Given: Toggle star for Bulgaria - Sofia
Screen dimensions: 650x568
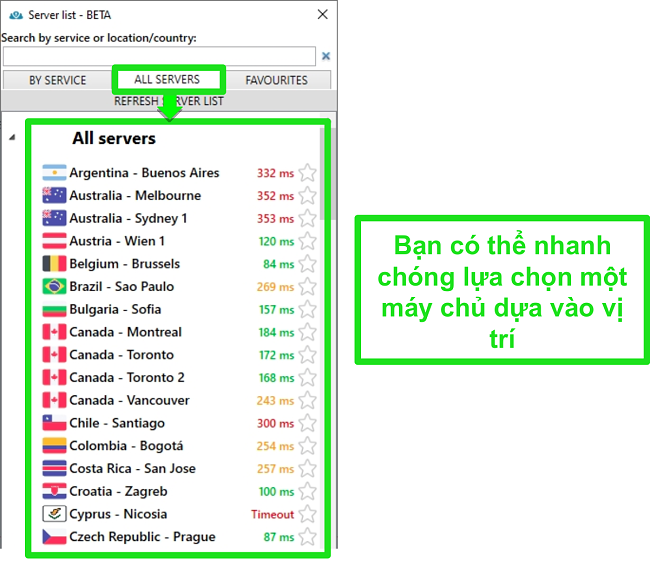Looking at the screenshot, I should pyautogui.click(x=308, y=309).
